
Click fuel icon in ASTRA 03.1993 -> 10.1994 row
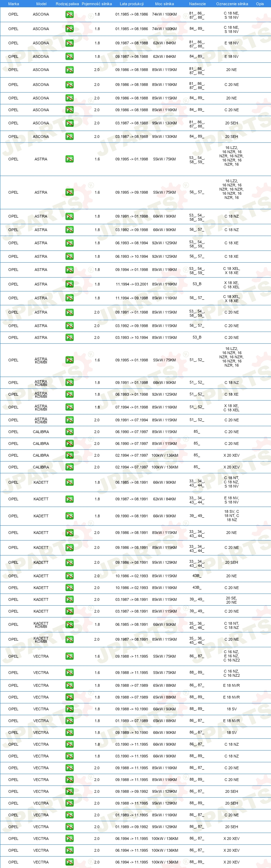point(70,337)
